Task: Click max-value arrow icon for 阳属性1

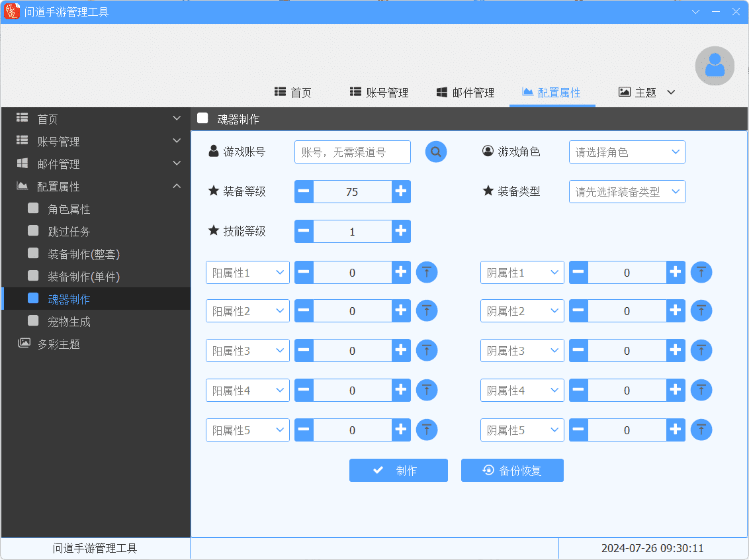Action: 427,272
